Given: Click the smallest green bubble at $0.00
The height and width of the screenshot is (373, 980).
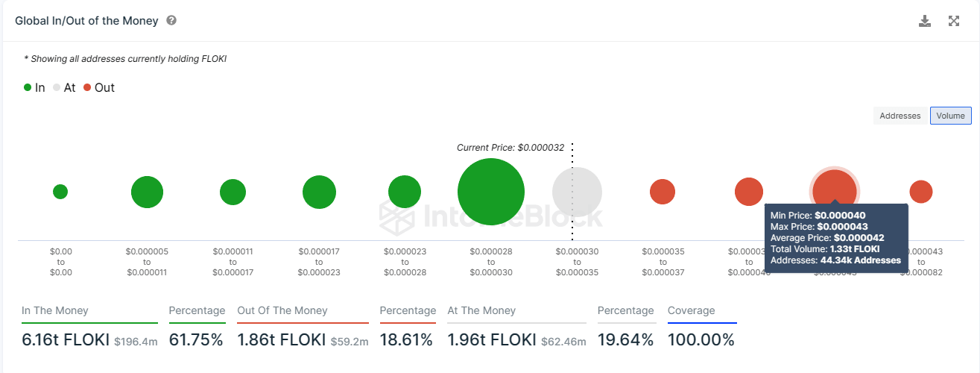Looking at the screenshot, I should point(60,192).
